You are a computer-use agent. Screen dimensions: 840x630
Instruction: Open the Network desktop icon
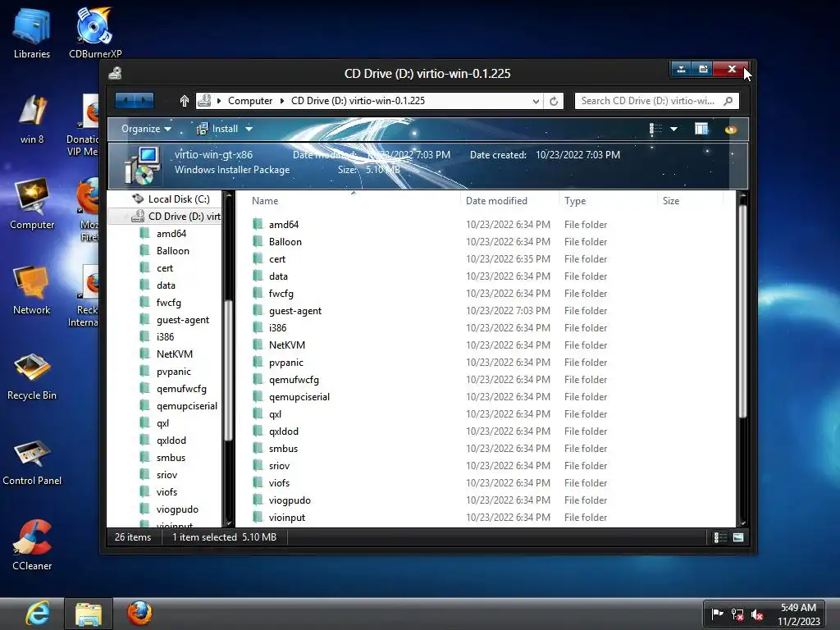(x=32, y=290)
